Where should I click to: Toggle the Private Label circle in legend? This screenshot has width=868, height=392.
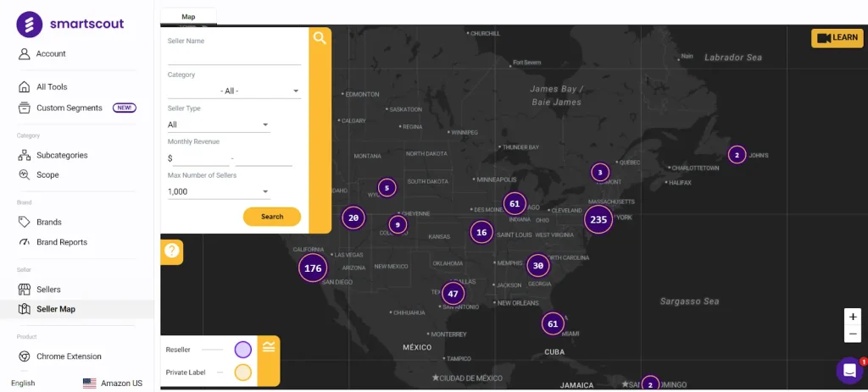point(243,373)
